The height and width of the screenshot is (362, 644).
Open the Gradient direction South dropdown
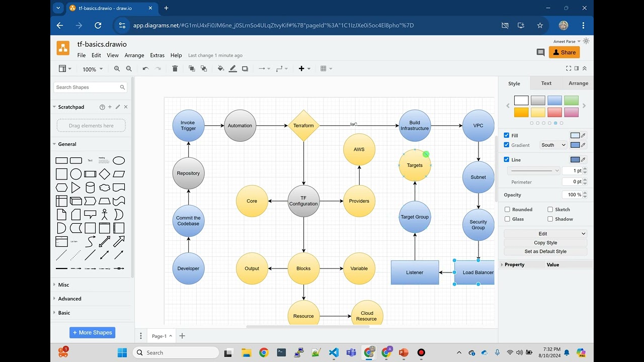click(x=554, y=145)
